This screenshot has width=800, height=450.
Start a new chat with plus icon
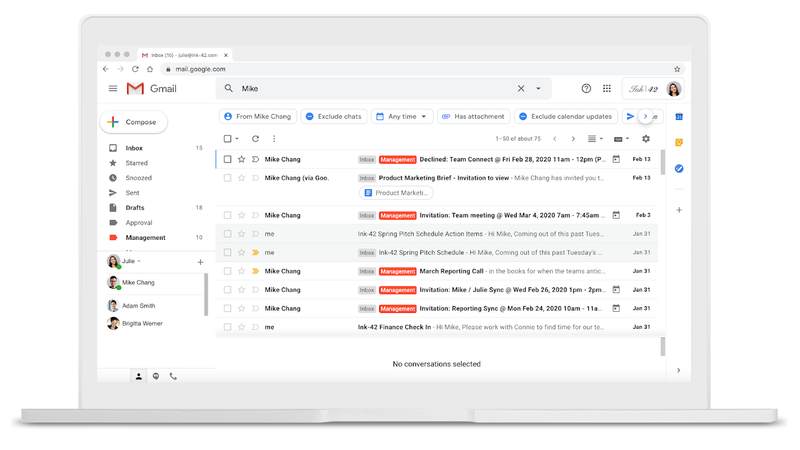pyautogui.click(x=201, y=262)
